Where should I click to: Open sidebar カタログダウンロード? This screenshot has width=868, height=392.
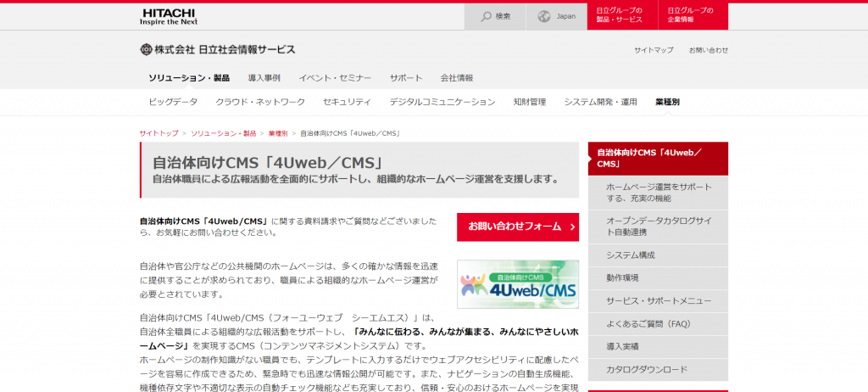[x=658, y=369]
